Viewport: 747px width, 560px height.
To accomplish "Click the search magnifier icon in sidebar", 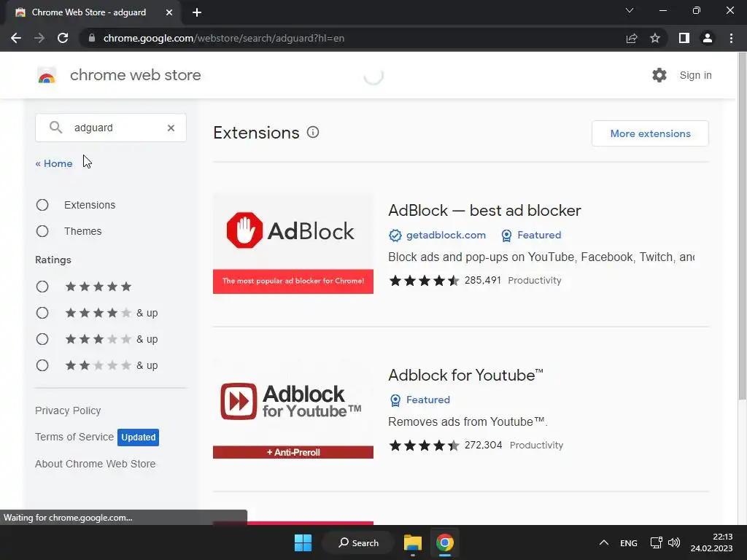I will pos(55,127).
